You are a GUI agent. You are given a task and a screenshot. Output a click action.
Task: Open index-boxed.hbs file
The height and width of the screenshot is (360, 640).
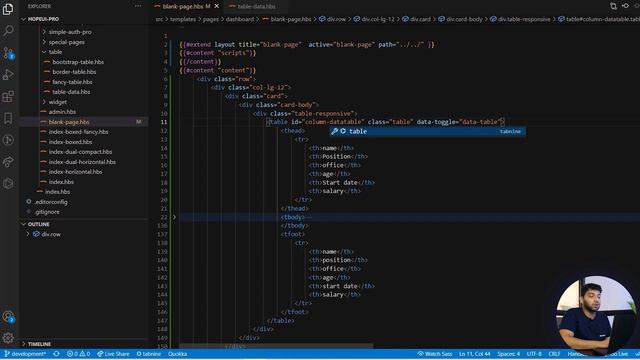[70, 142]
